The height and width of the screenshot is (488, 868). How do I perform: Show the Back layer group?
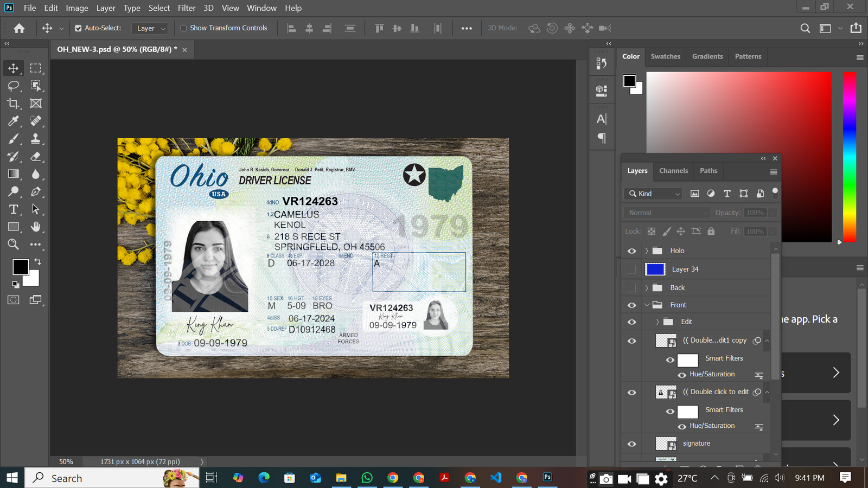coord(631,287)
